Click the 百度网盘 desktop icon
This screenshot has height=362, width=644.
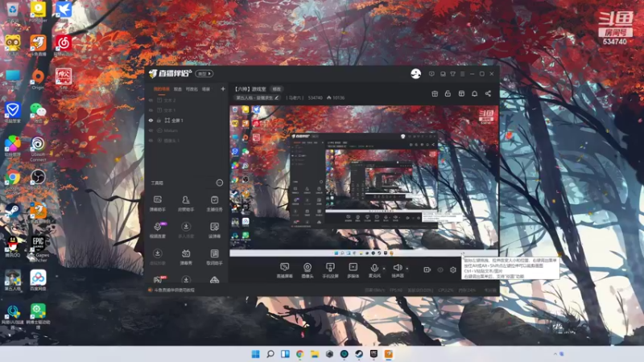pyautogui.click(x=38, y=280)
